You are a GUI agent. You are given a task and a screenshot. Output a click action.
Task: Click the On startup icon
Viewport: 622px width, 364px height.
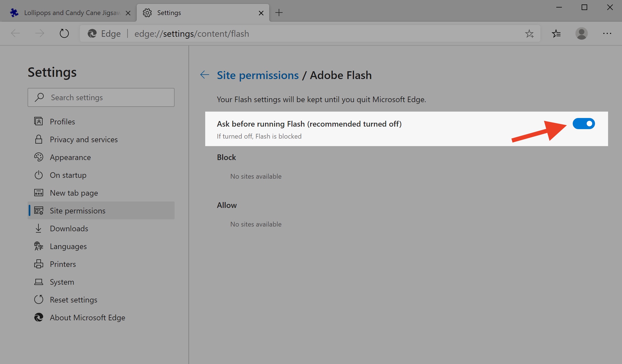pyautogui.click(x=39, y=175)
